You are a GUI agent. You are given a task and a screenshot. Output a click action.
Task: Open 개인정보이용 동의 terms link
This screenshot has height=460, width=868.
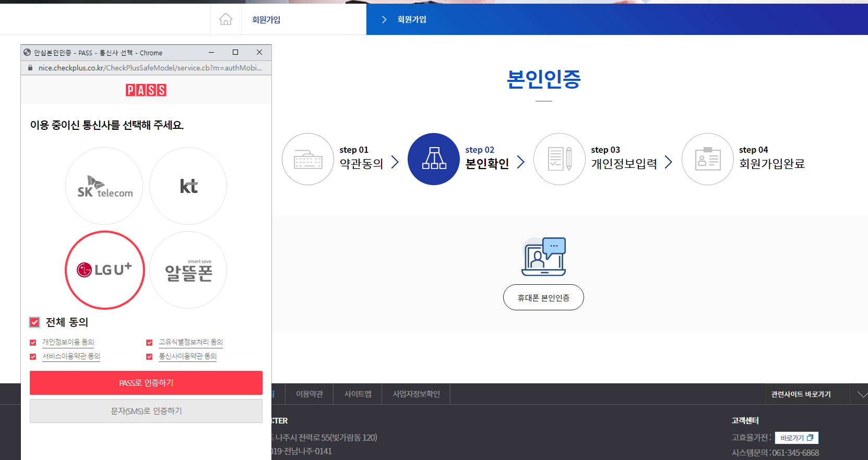coord(68,342)
